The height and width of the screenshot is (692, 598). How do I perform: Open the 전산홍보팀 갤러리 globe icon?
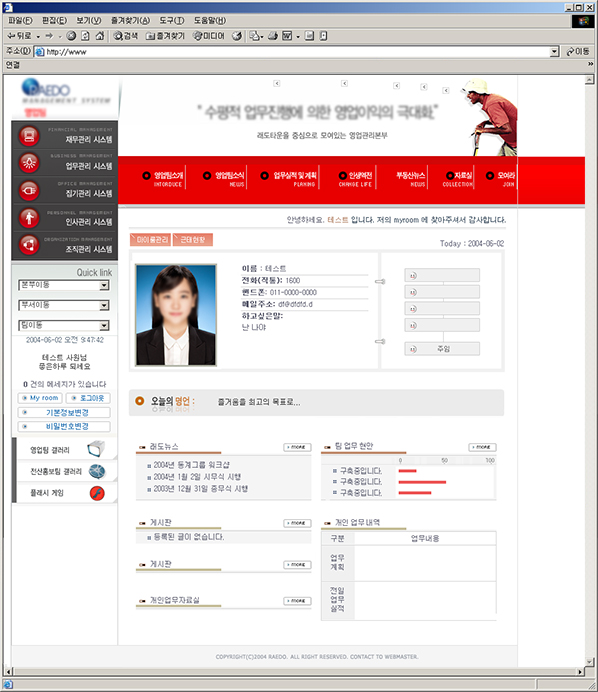click(97, 471)
